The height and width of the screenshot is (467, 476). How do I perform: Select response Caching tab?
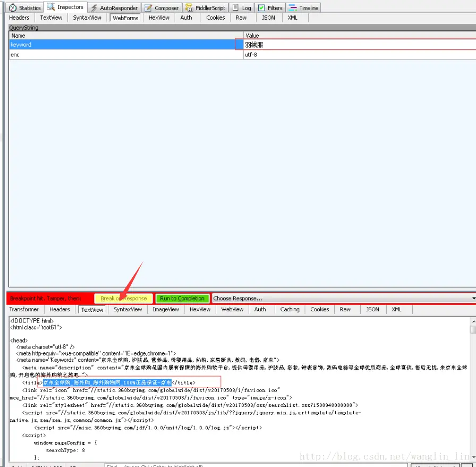click(290, 309)
